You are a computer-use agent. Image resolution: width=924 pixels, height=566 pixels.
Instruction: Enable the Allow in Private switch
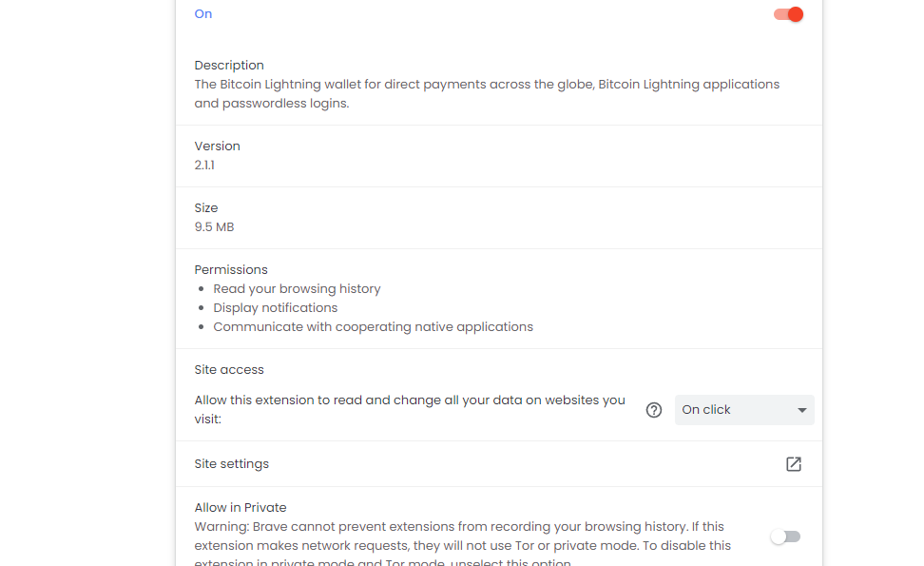(x=785, y=537)
